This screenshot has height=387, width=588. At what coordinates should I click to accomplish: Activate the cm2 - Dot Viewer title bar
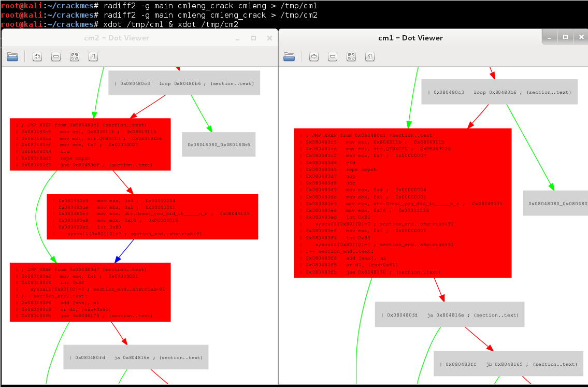point(117,38)
